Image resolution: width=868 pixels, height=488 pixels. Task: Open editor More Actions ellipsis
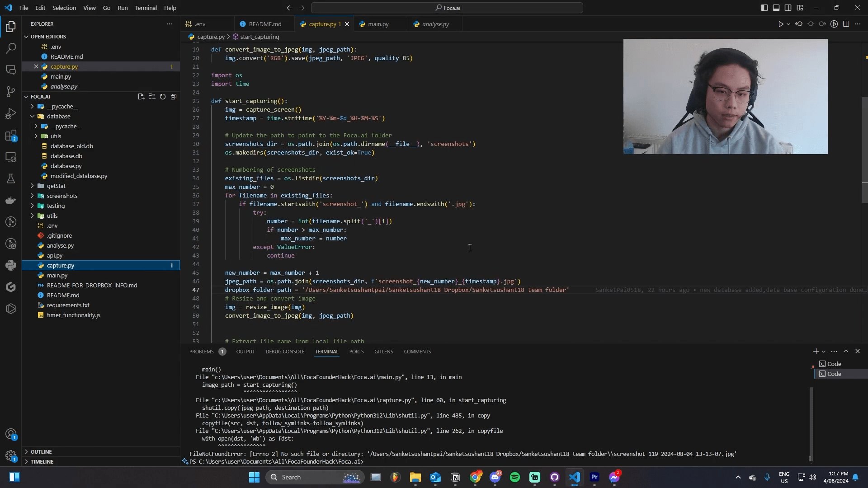(x=858, y=24)
